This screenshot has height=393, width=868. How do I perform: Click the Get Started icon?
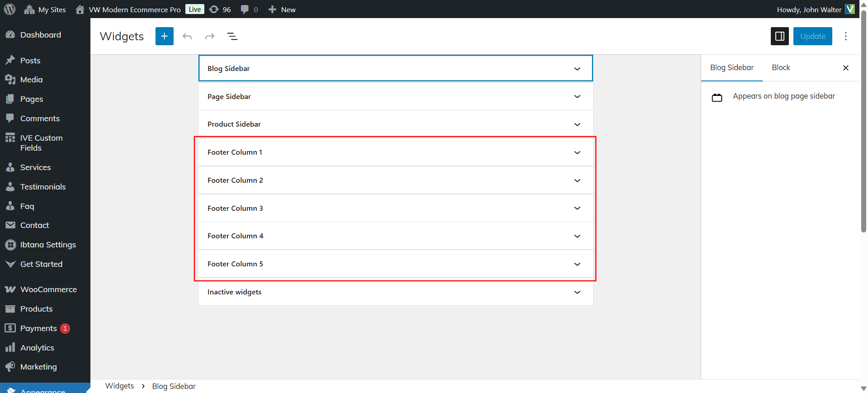click(10, 264)
